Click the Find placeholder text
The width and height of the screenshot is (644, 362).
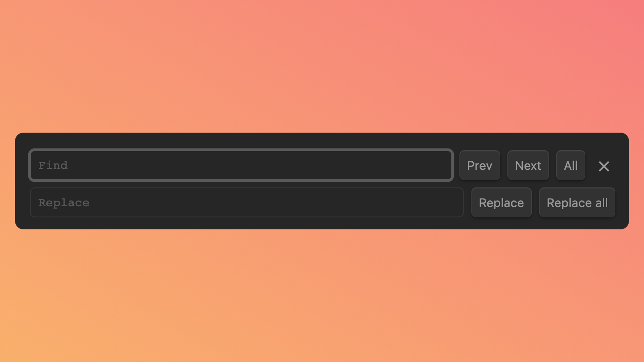tap(53, 165)
